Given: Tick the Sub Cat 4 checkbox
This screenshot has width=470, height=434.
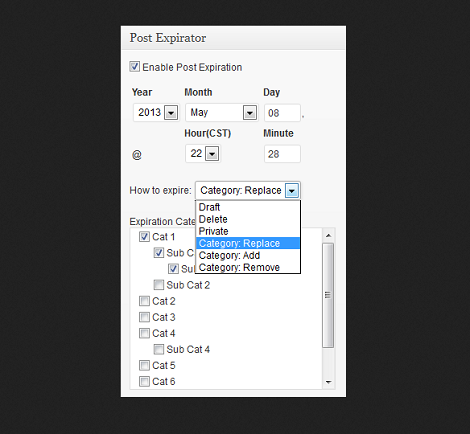Looking at the screenshot, I should (x=159, y=349).
